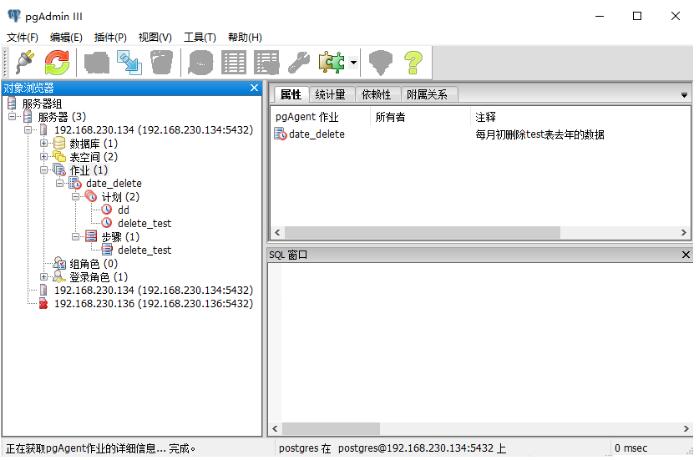This screenshot has width=700, height=460.
Task: Open the plugins dropdown arrow in toolbar
Action: click(353, 63)
